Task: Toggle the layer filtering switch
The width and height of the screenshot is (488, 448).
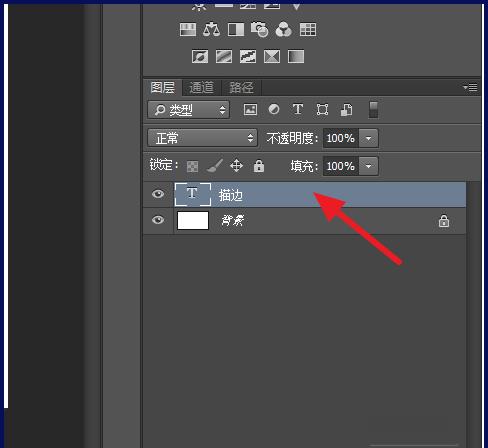Action: [373, 110]
